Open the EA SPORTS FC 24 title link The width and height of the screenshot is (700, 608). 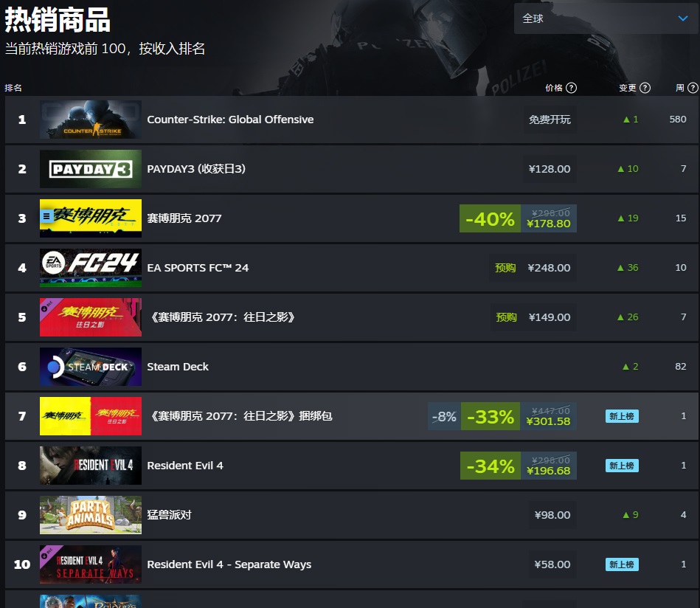coord(198,268)
